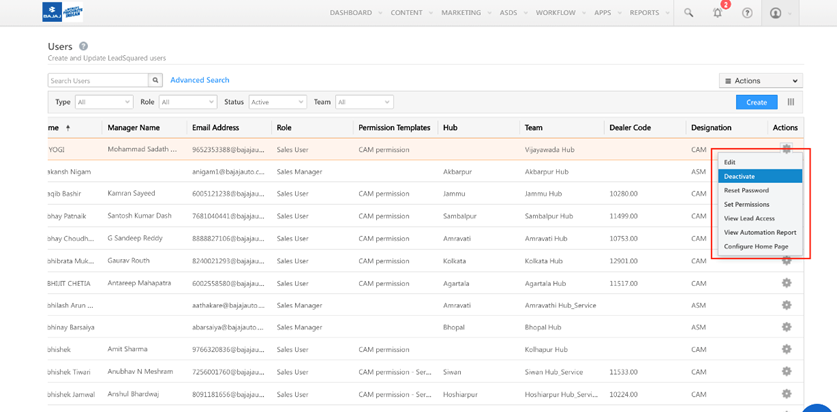Open the notifications bell icon

pos(717,13)
